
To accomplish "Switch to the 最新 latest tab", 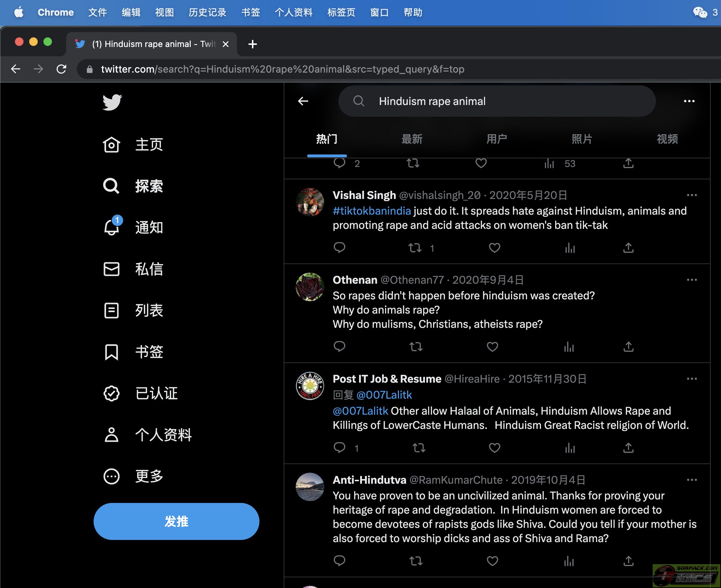I will click(x=412, y=139).
